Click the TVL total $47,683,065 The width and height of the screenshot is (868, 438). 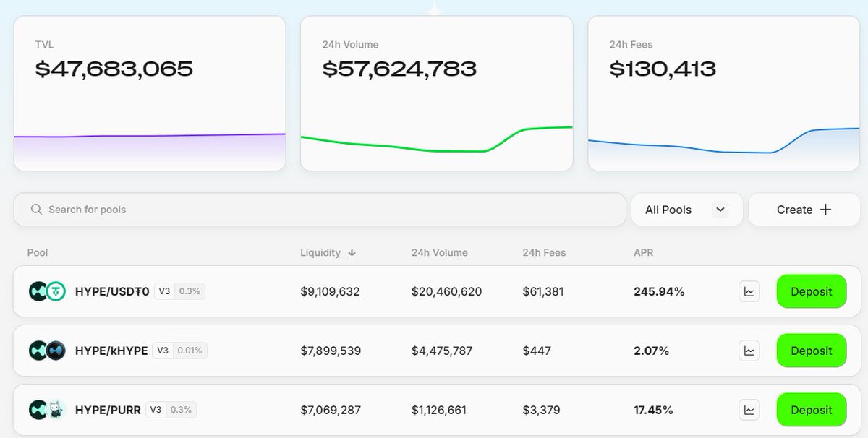point(114,69)
